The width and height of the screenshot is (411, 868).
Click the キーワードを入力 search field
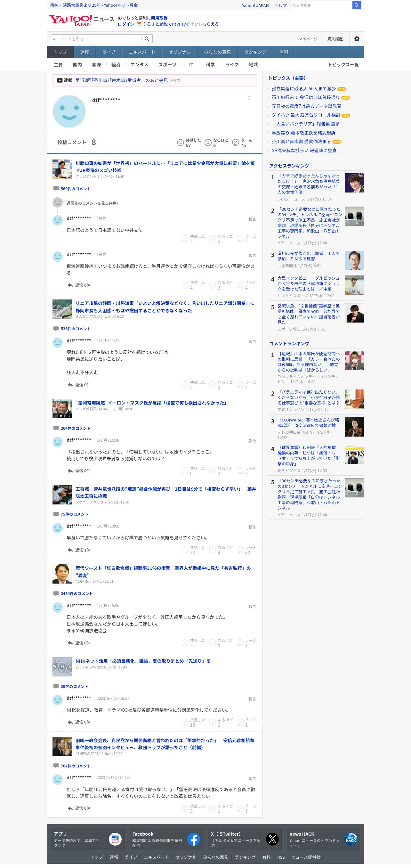96,39
